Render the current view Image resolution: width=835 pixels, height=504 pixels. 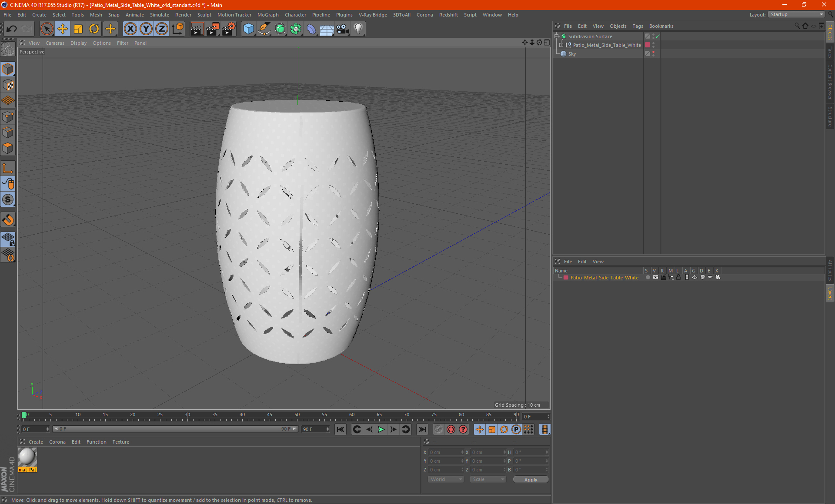coord(197,29)
